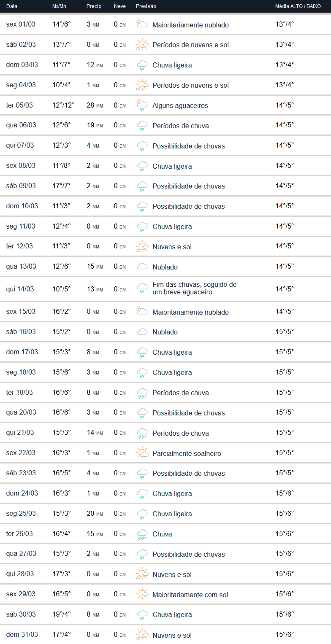Click the sunny icon for sex 29/03

142,594
